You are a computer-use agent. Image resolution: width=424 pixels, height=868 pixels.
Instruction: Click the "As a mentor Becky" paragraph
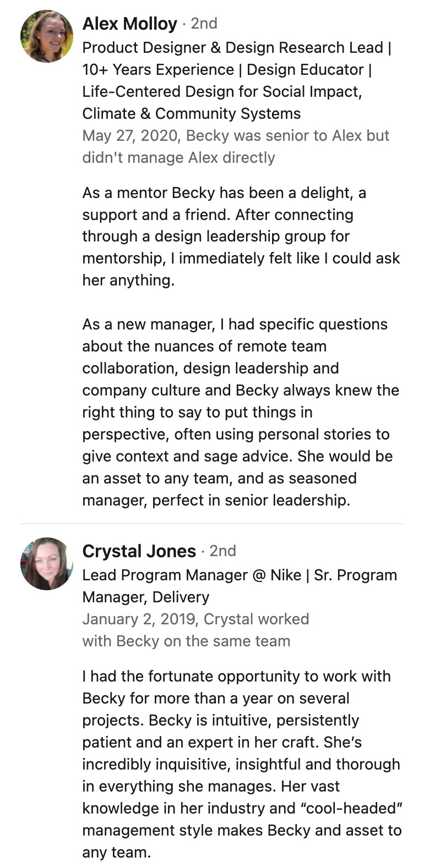click(241, 237)
